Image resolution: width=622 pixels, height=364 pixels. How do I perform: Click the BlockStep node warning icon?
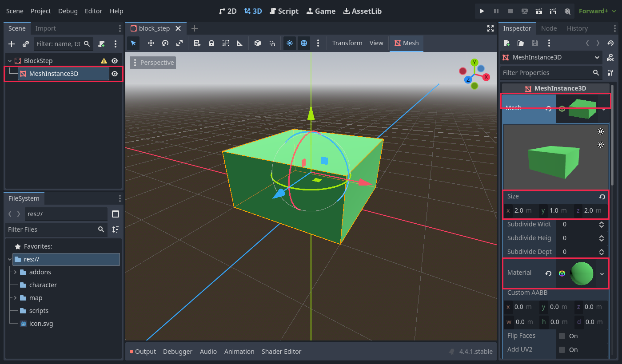point(104,61)
